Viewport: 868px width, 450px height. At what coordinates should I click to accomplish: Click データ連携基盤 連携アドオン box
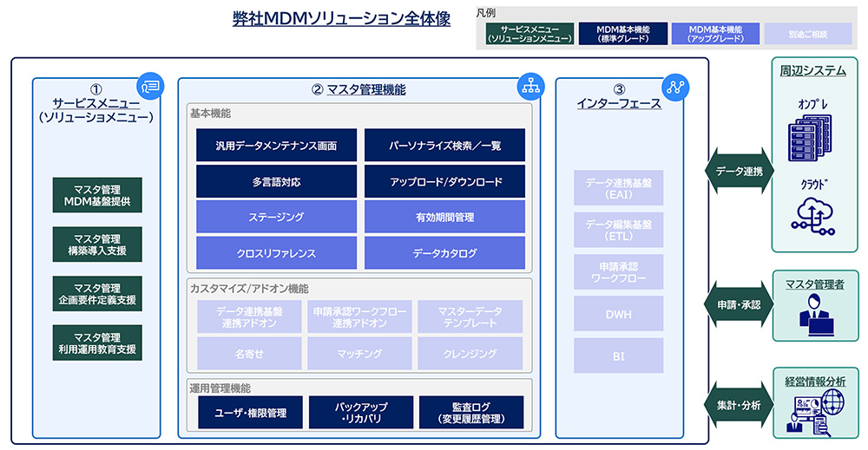coord(249,316)
